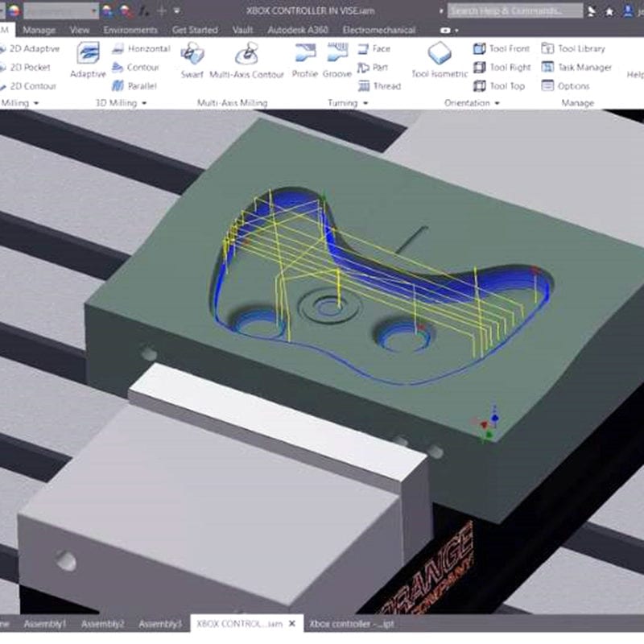Image resolution: width=644 pixels, height=644 pixels.
Task: Click the XYZ coordinate triad on the stock
Action: 488,424
